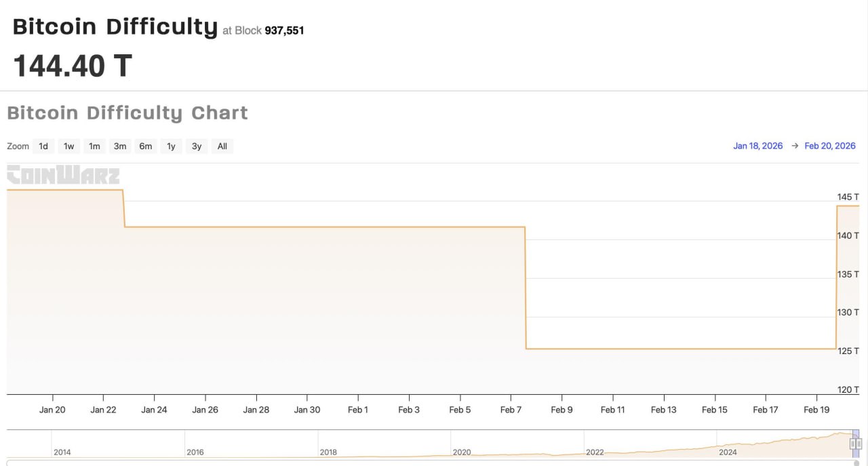Select the 1y zoom option

click(x=171, y=146)
